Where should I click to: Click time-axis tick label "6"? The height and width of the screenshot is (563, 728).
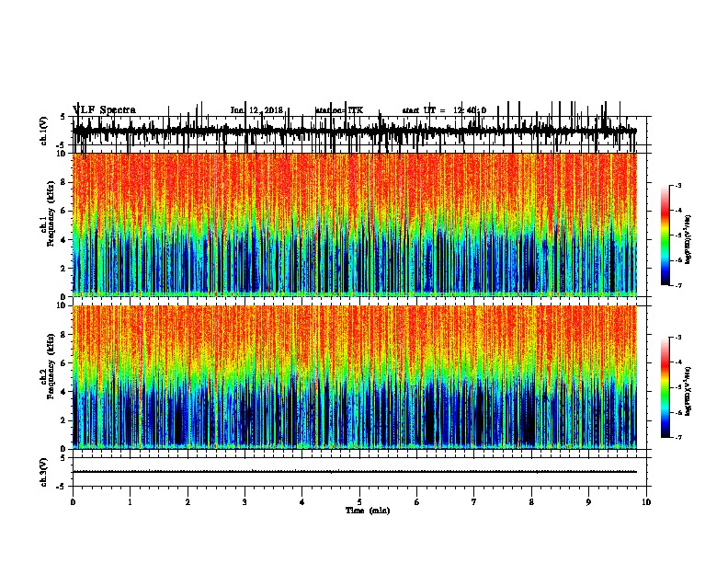pos(417,502)
